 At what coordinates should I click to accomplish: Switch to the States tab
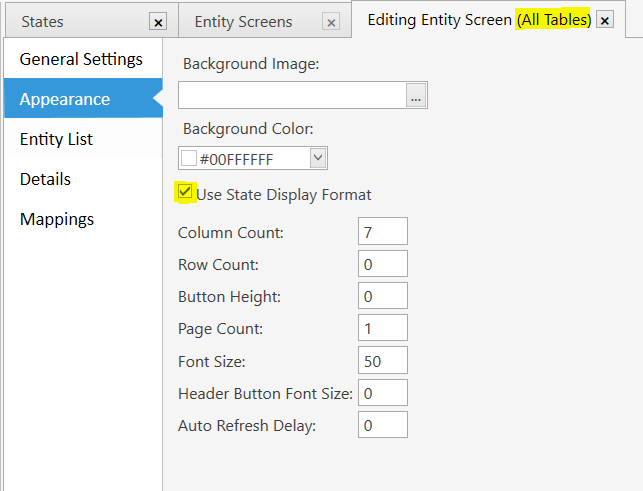coord(43,22)
